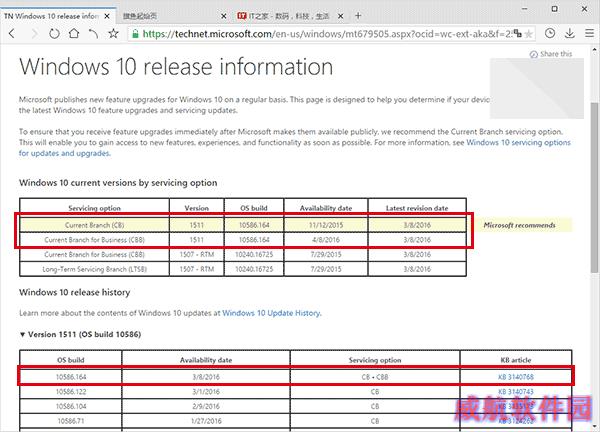Click 'Current Branch (CB)' table cell
Screen dimensions: 600x432
tap(94, 225)
